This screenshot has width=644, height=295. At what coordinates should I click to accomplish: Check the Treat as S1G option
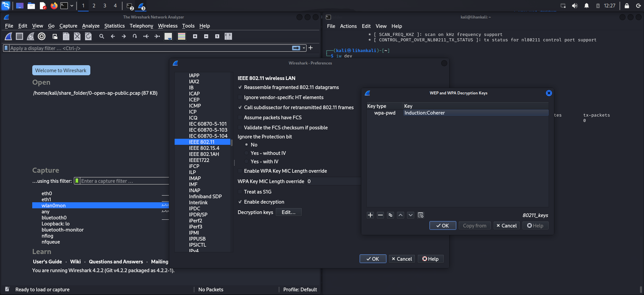[240, 192]
